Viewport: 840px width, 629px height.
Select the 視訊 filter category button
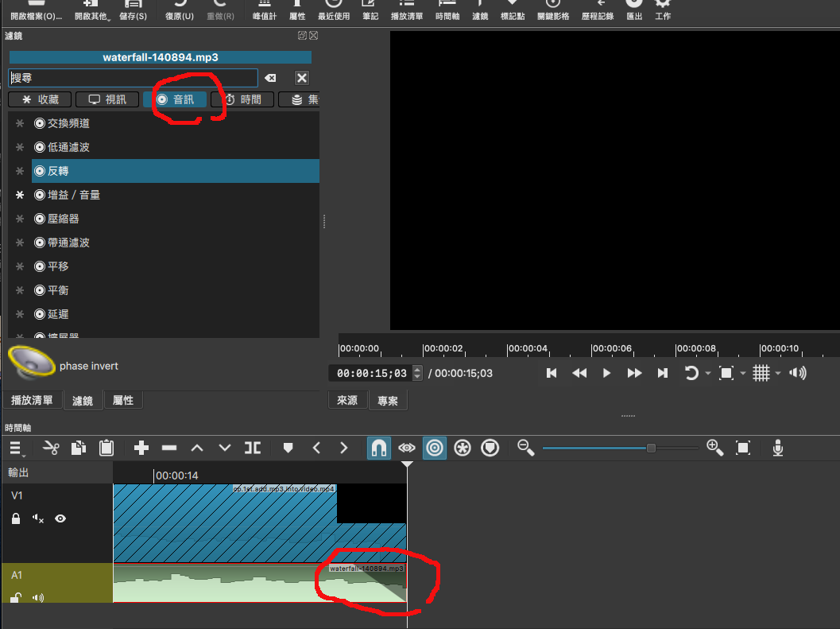pyautogui.click(x=107, y=99)
